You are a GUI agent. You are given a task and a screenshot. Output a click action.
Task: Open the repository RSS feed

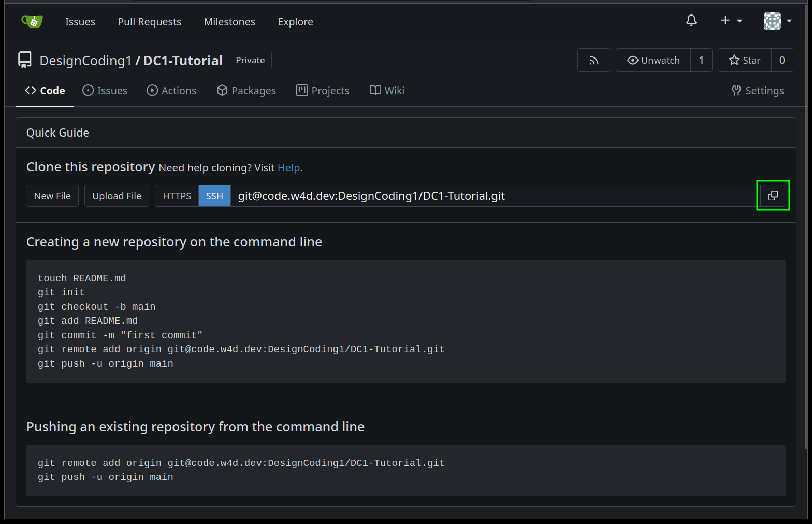(x=594, y=61)
